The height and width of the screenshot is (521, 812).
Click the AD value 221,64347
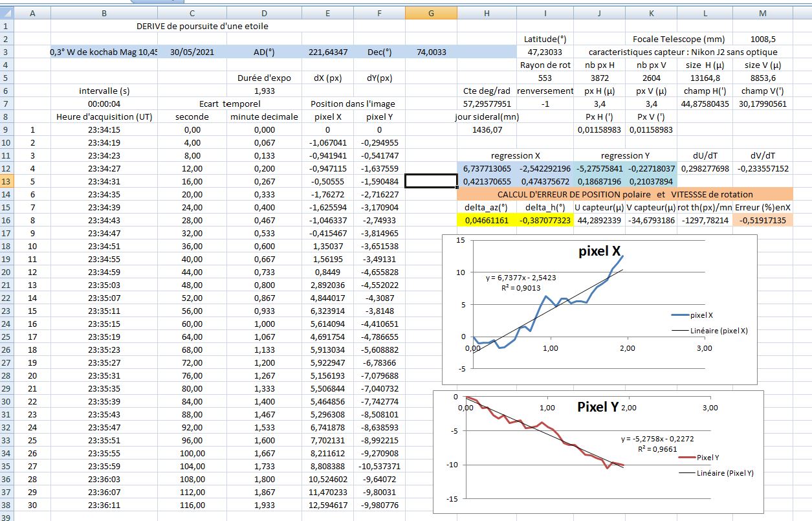(328, 52)
